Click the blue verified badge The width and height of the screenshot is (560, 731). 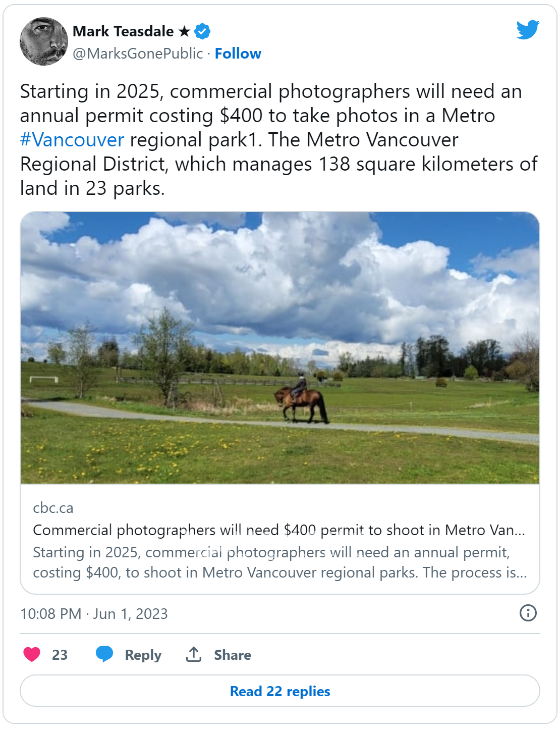[x=202, y=31]
